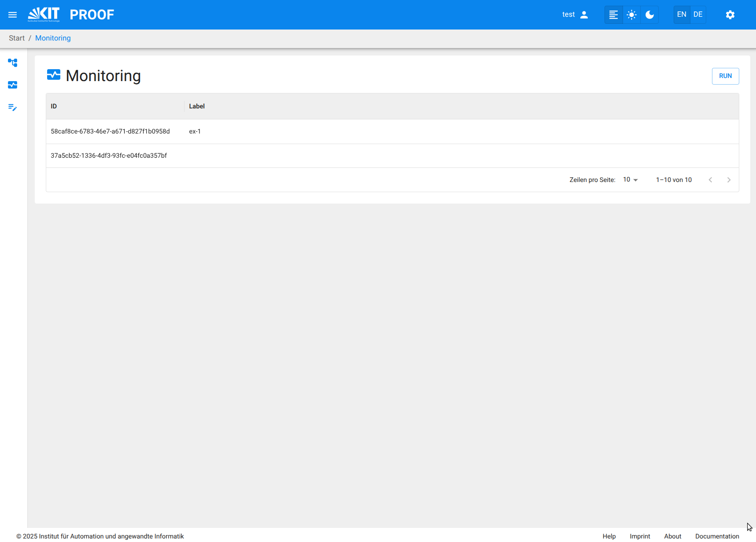Open the Documentation footer link
The height and width of the screenshot is (542, 756).
click(717, 536)
